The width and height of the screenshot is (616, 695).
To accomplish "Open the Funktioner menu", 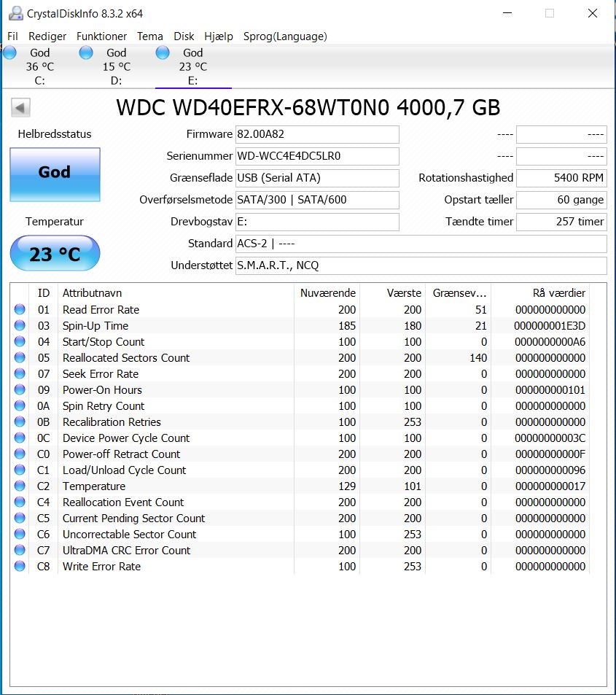I will [x=101, y=36].
